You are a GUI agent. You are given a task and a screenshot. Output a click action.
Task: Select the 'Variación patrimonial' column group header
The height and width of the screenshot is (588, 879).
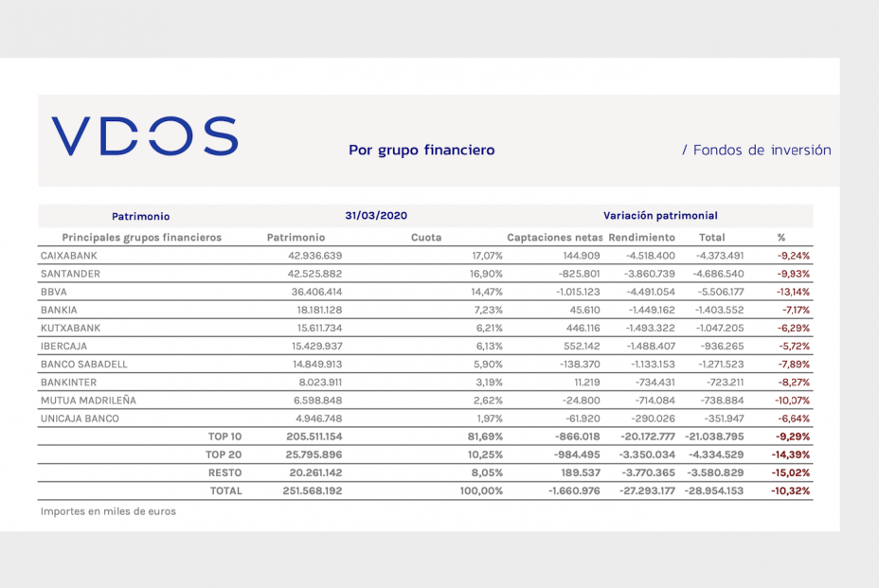(x=660, y=216)
